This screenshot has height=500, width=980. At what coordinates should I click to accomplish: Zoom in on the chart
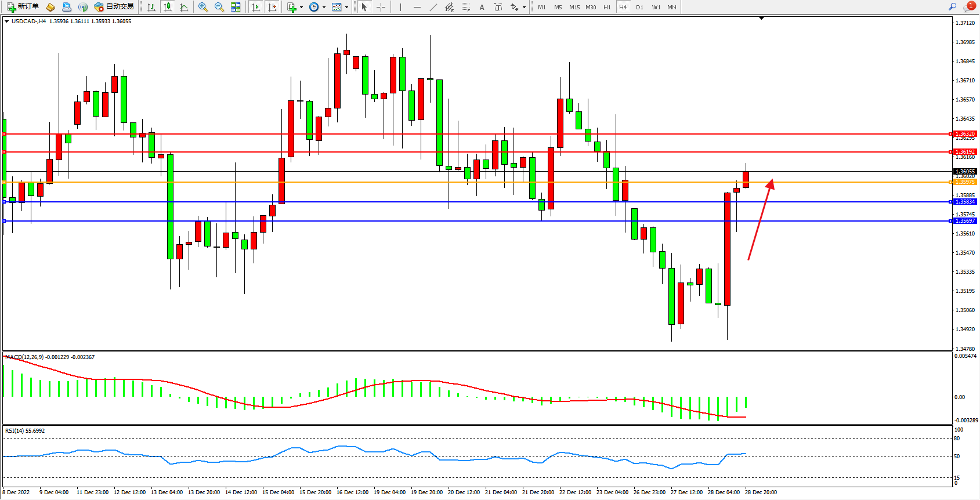tap(203, 7)
